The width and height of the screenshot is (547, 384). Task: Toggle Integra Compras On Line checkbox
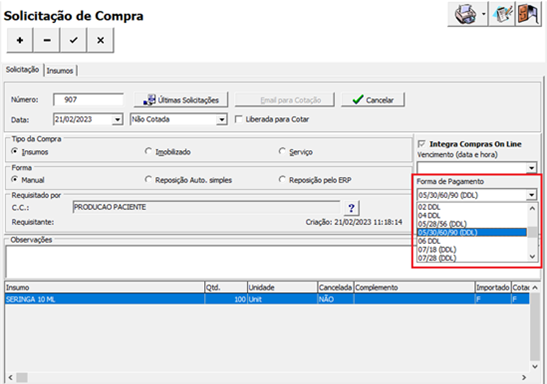(421, 144)
